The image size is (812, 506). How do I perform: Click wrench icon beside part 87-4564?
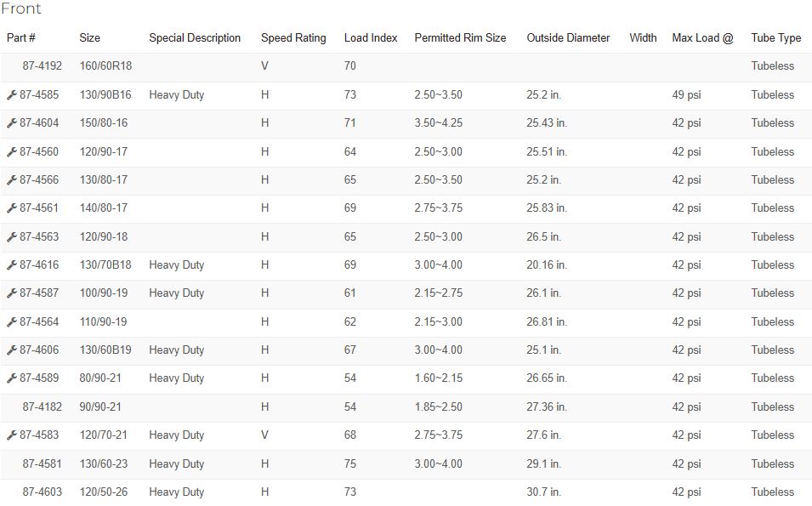tap(11, 321)
